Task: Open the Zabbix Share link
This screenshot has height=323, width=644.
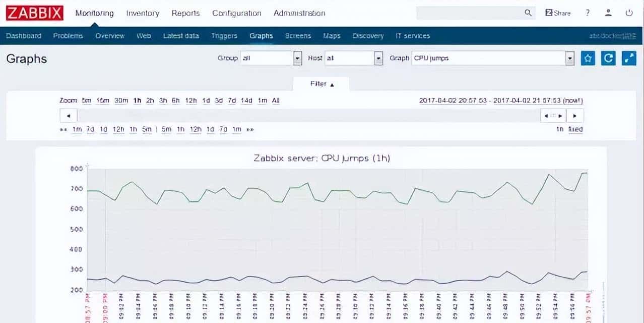Action: coord(558,13)
